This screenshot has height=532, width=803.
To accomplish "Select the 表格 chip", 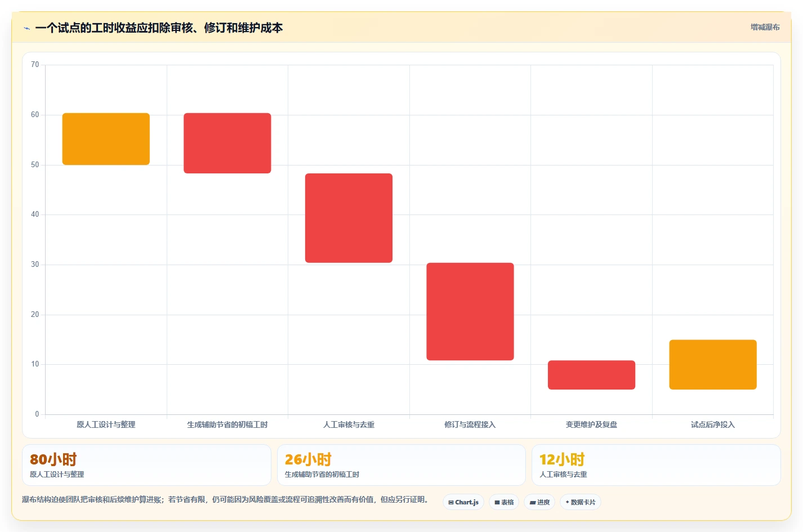I will [504, 502].
